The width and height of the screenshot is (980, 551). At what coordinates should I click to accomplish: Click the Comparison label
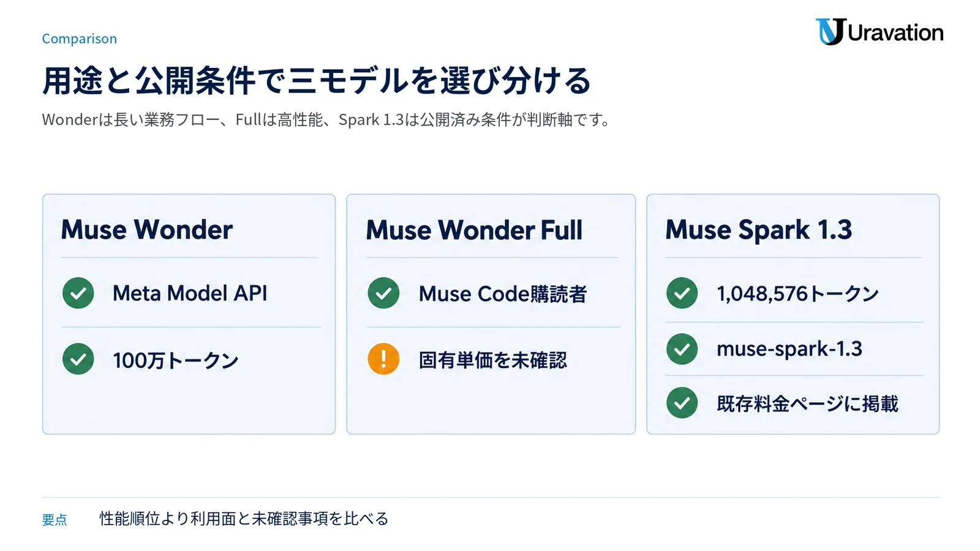click(79, 39)
